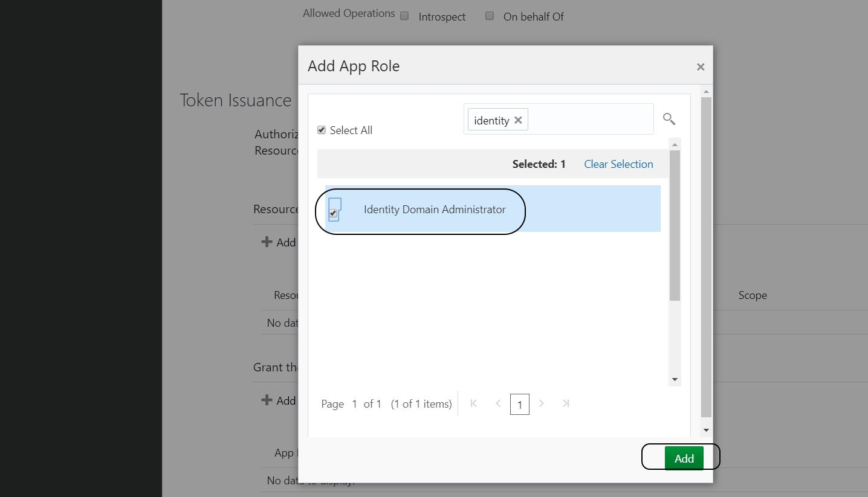Click the dialog outer scrollbar up arrow
The image size is (868, 497).
[706, 92]
